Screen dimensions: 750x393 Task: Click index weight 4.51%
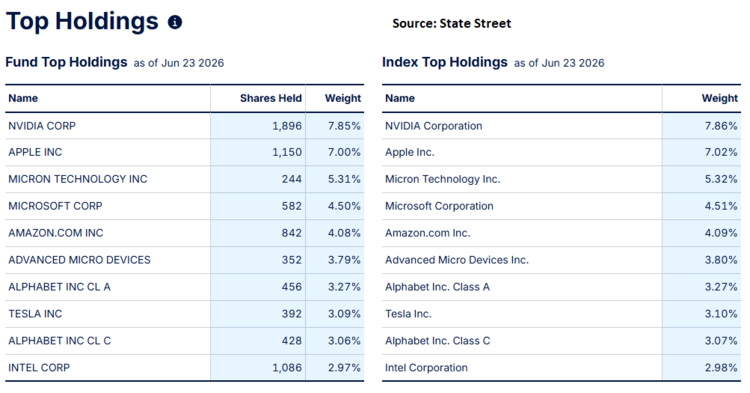[721, 206]
